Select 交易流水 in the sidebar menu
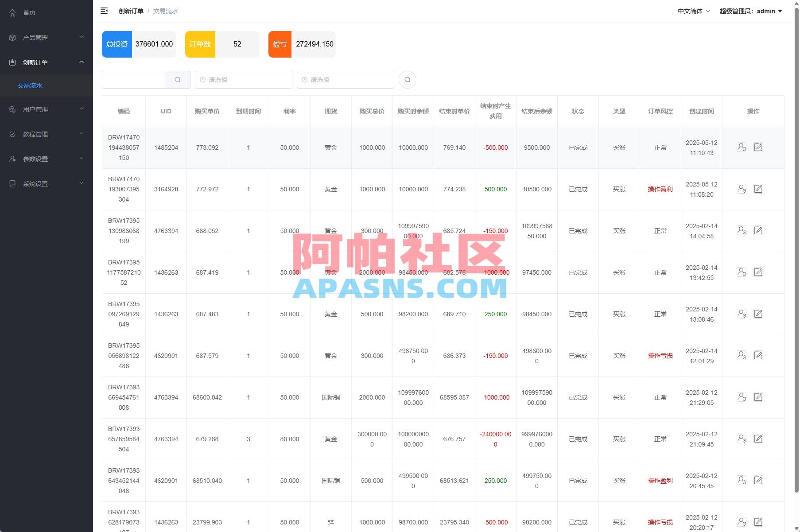 click(x=29, y=85)
